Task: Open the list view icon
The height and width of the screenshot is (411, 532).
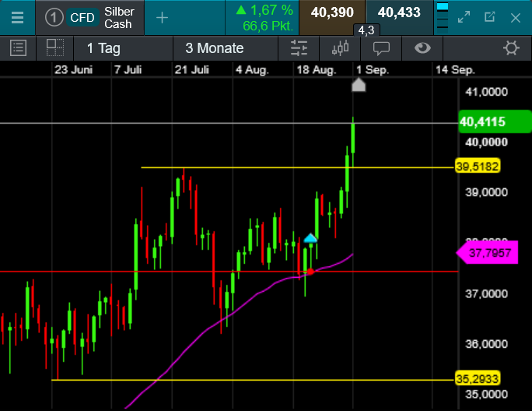Action: point(18,48)
